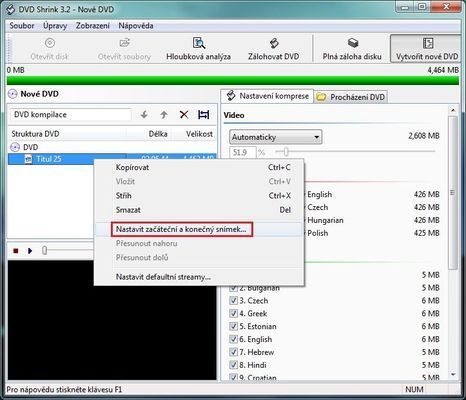Click the 4,464 MB capacity label
466x400 pixels.
coord(443,70)
